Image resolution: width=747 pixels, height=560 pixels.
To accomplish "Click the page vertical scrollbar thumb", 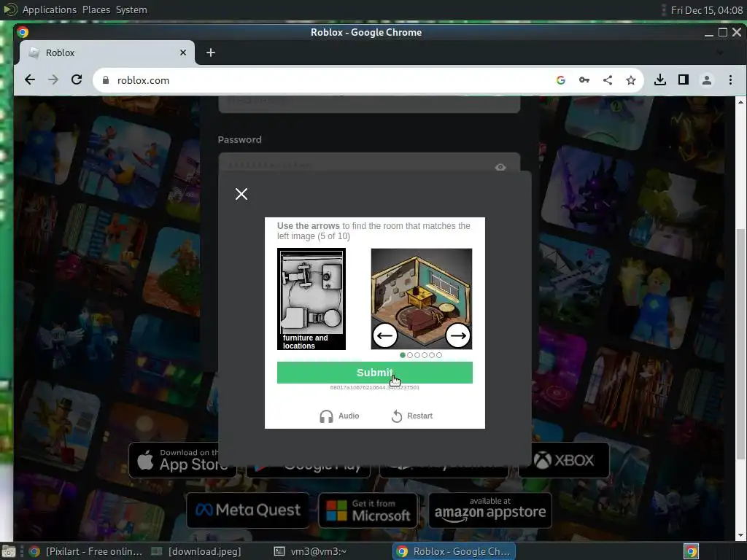I will pos(740,344).
